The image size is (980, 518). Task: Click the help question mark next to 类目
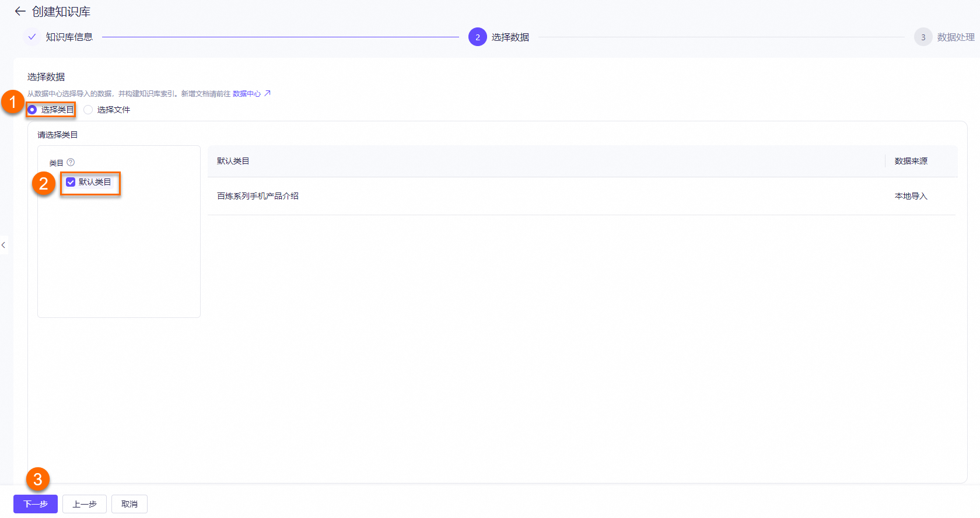pos(71,163)
